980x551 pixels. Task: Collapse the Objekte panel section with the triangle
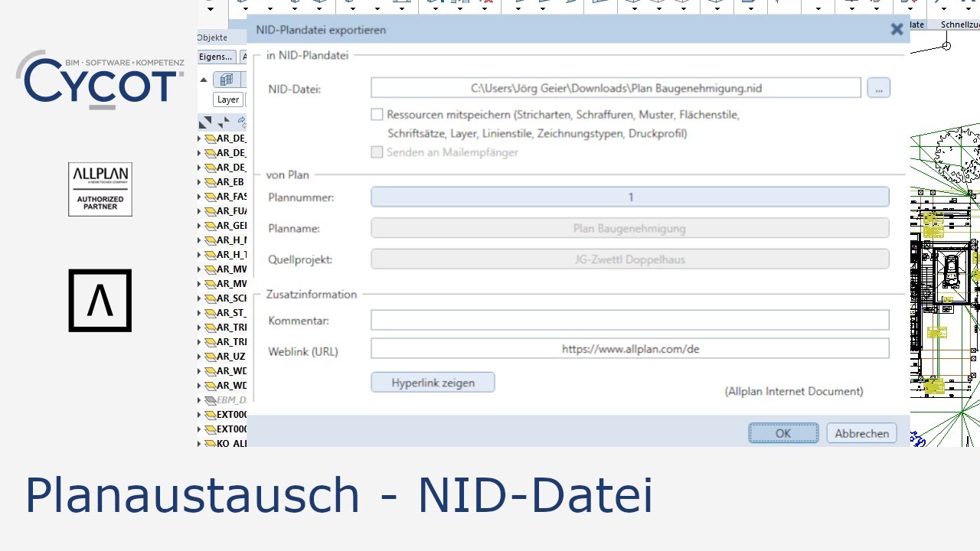[x=204, y=80]
